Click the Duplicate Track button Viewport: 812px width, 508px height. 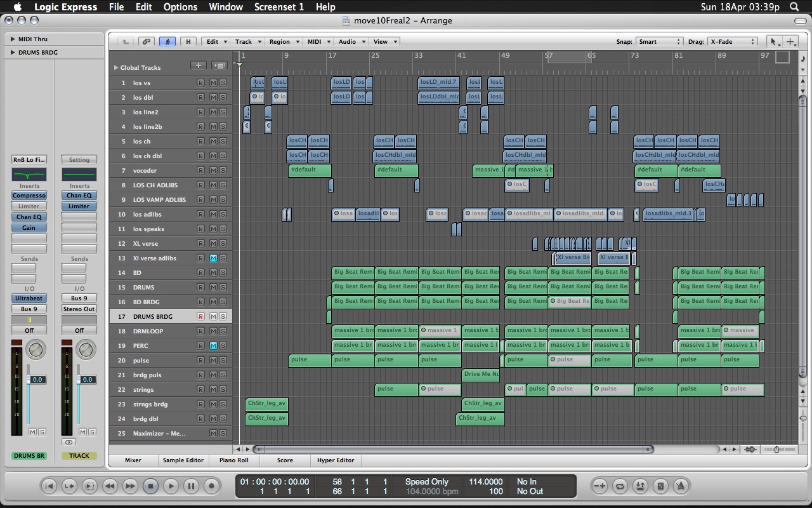pos(219,65)
